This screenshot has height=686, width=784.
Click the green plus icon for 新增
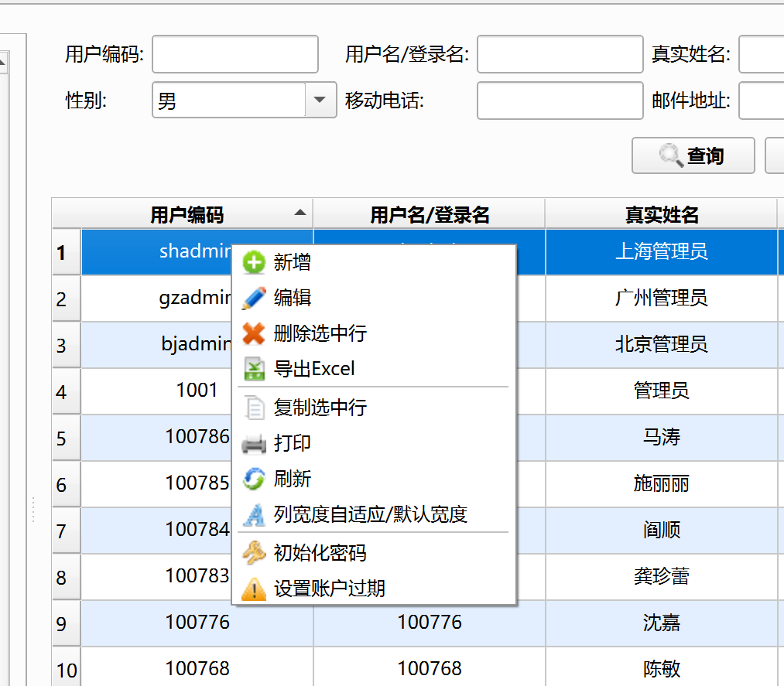tap(254, 263)
